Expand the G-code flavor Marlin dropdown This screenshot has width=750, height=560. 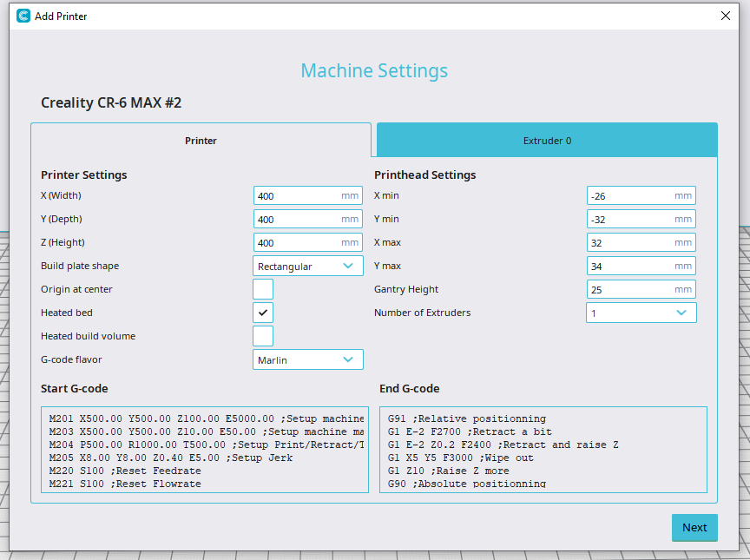point(308,359)
